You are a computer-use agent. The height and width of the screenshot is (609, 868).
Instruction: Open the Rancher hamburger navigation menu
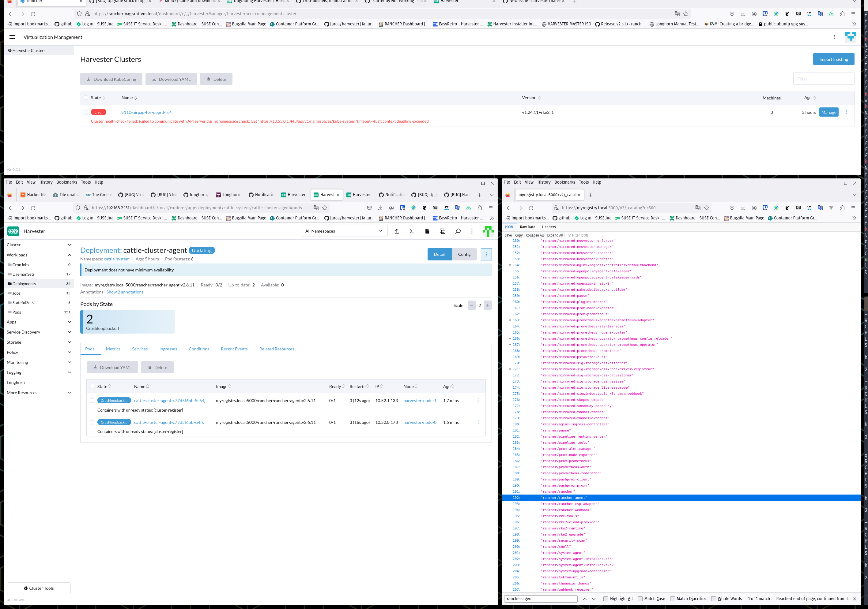13,37
